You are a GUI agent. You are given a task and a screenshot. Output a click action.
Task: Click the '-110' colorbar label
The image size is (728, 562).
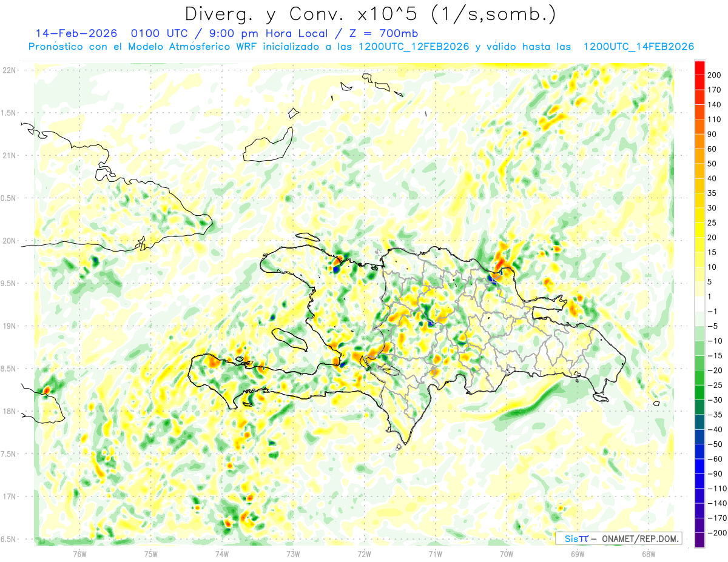point(717,489)
